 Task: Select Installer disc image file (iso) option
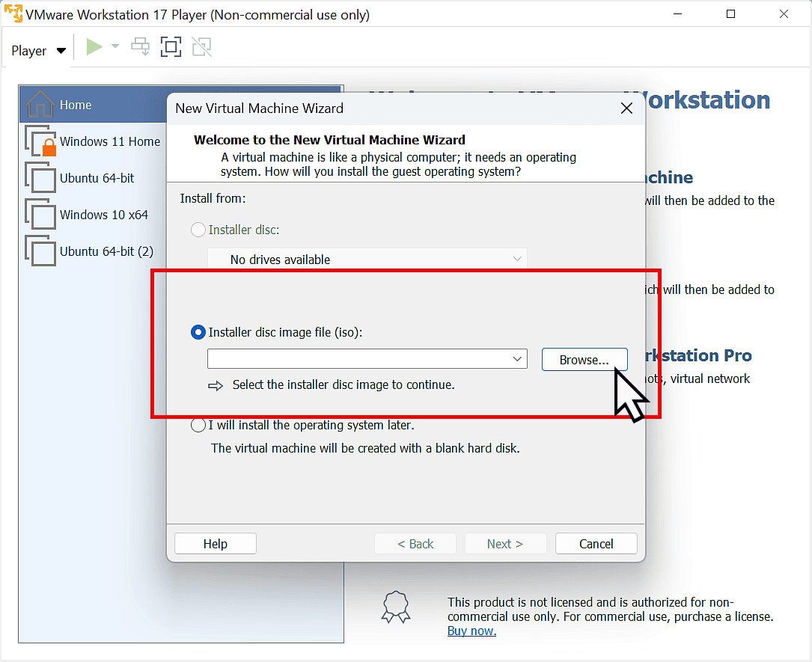(x=198, y=332)
